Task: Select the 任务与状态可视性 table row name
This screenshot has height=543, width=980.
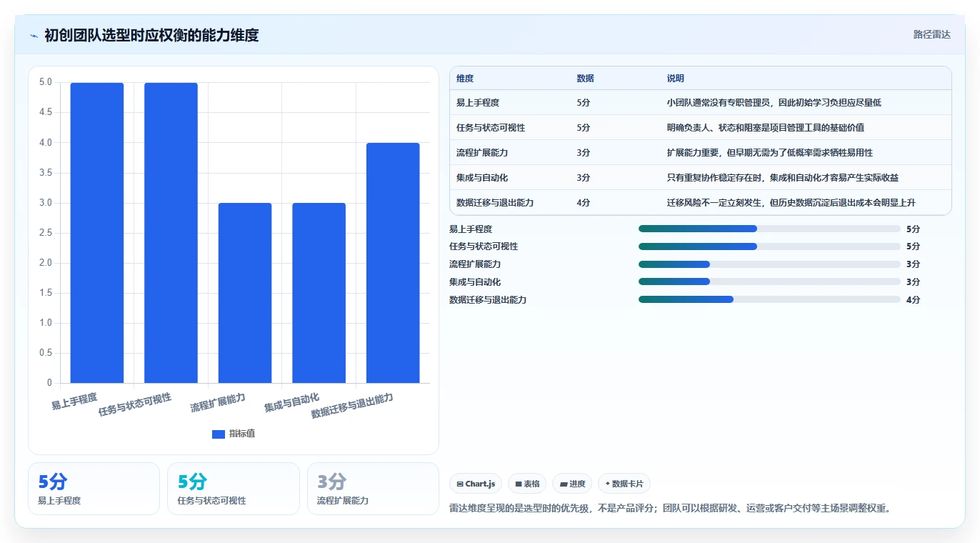Action: coord(491,128)
